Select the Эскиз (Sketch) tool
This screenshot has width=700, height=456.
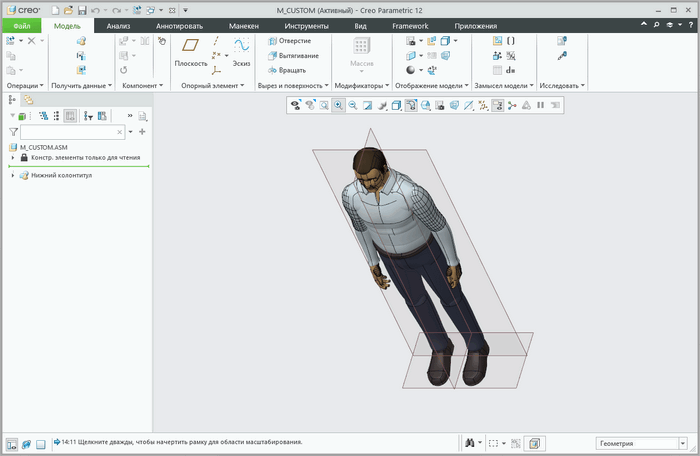[x=241, y=50]
